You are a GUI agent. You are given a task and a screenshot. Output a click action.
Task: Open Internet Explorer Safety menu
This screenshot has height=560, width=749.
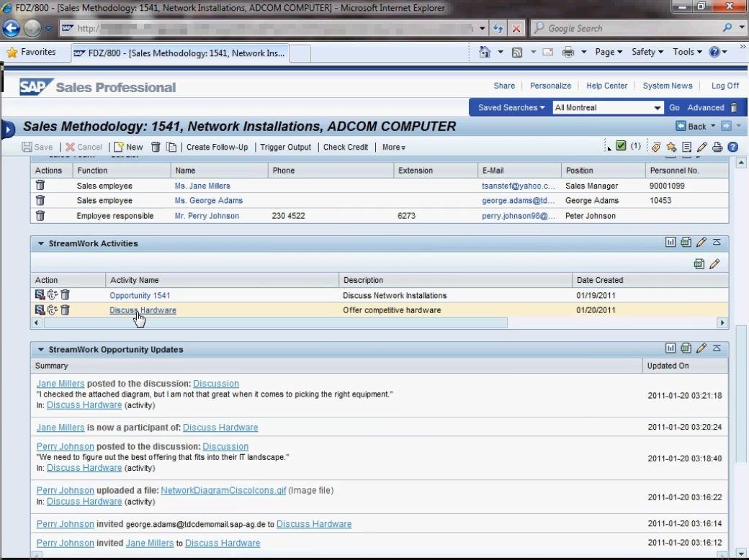[x=647, y=52]
